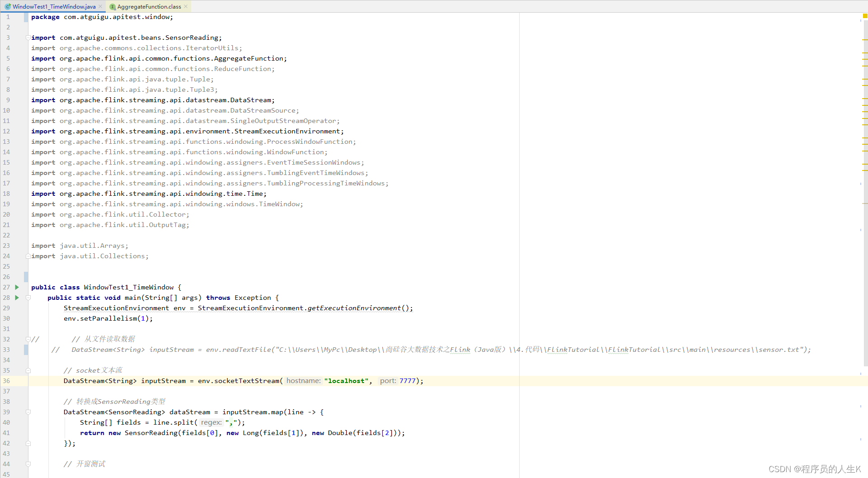Click the line.split call on line 40
This screenshot has width=868, height=478.
[174, 422]
